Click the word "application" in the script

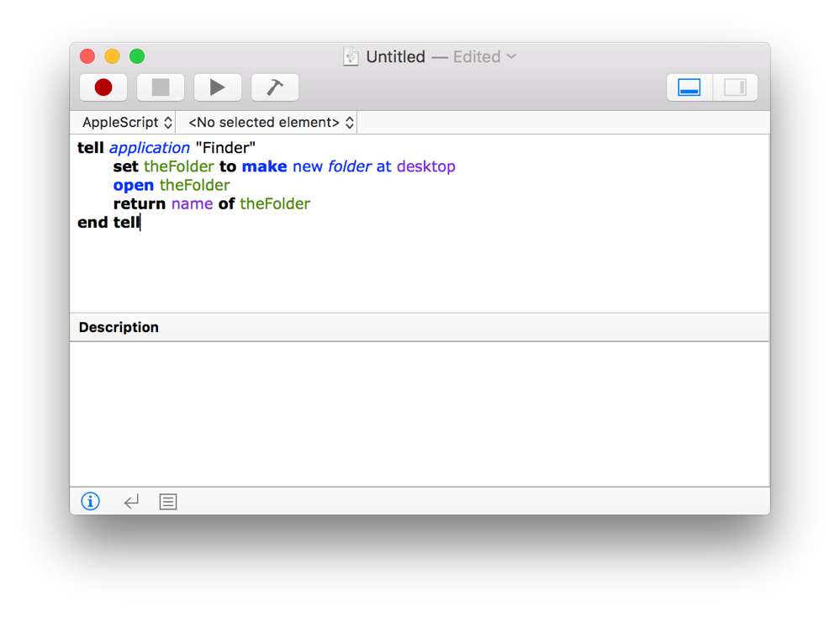[150, 148]
